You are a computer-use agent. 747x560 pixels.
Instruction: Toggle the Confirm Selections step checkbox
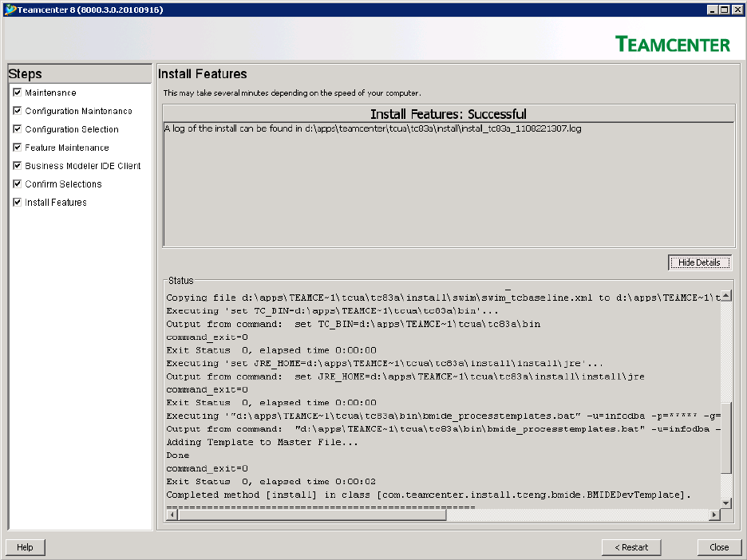[17, 183]
